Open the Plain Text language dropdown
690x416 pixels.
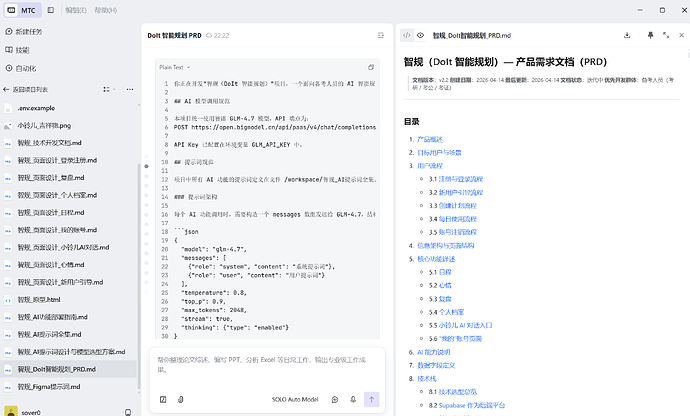(175, 67)
